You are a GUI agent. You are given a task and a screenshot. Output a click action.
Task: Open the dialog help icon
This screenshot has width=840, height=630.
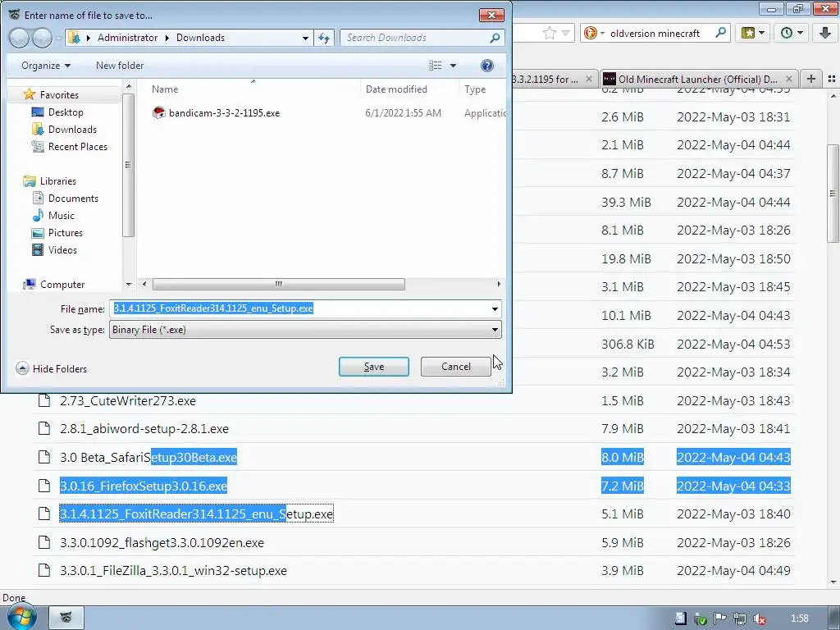[486, 66]
